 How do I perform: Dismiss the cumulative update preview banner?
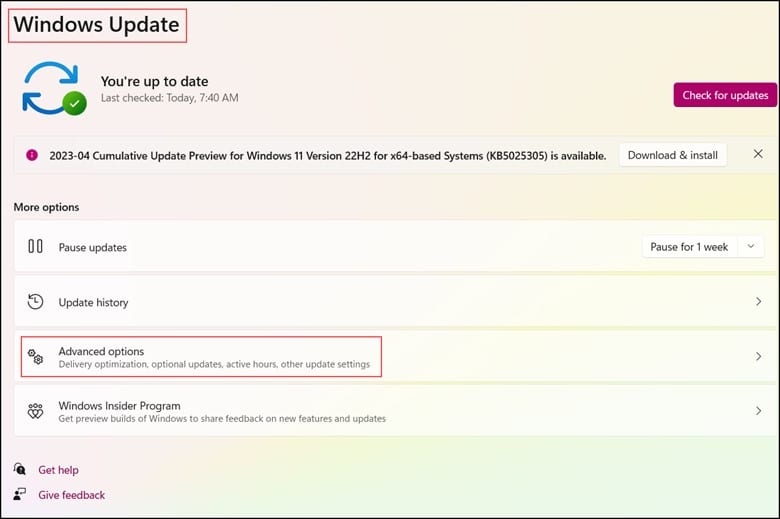point(758,154)
